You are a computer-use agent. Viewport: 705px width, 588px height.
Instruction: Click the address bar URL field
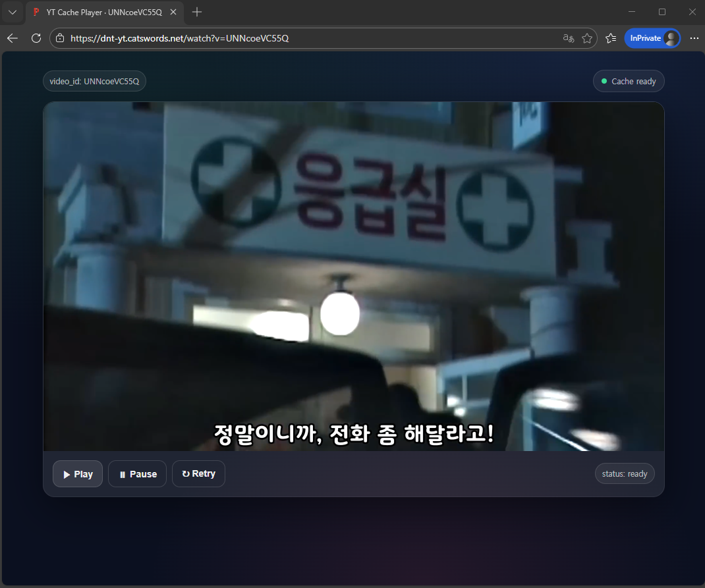point(296,38)
